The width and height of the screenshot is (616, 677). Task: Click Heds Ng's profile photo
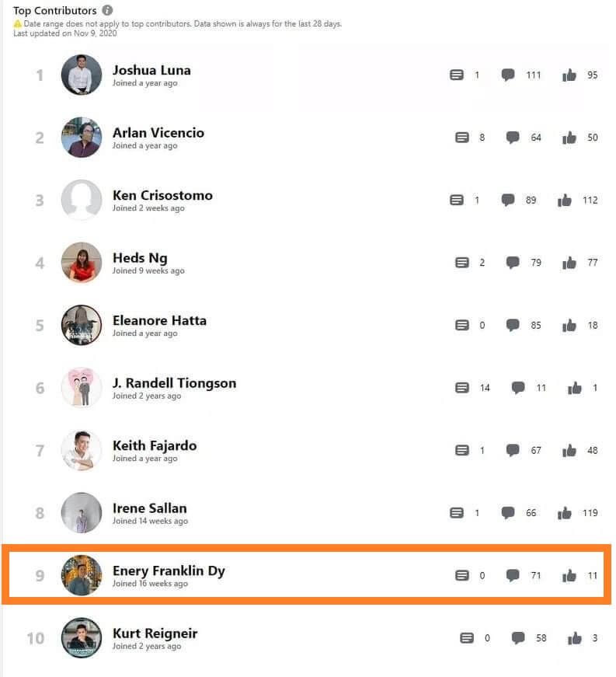click(x=82, y=263)
